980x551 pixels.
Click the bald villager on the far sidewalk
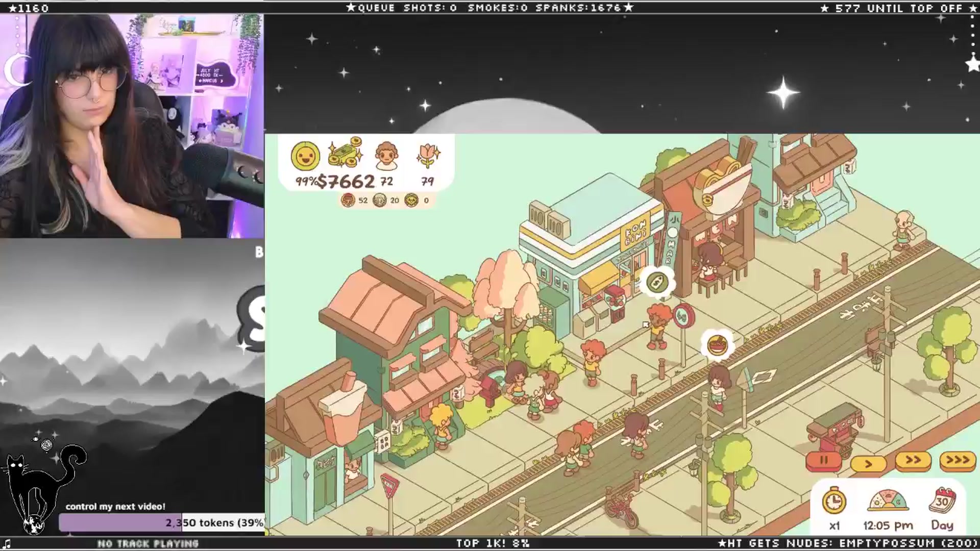coord(904,231)
